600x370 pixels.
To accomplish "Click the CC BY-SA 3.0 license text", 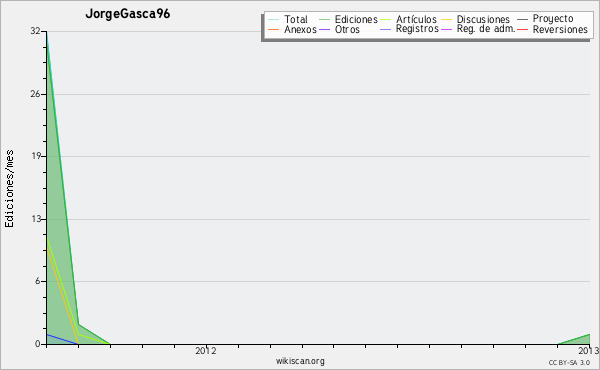I will pyautogui.click(x=569, y=362).
